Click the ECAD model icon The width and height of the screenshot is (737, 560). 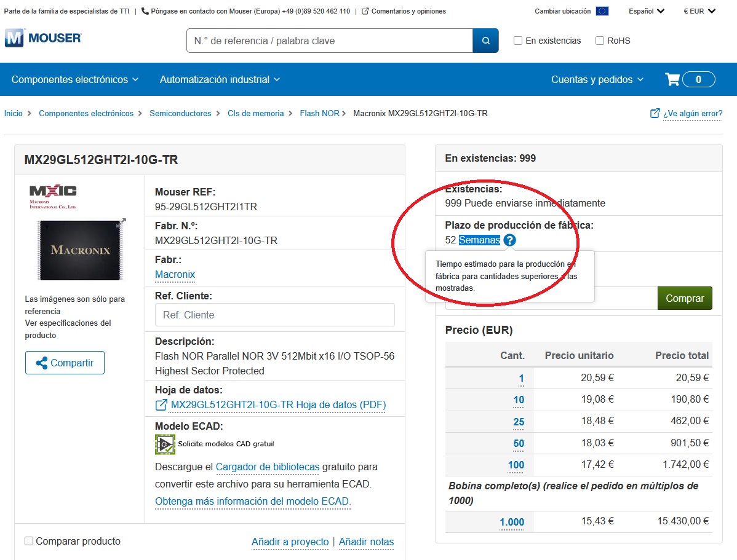165,444
